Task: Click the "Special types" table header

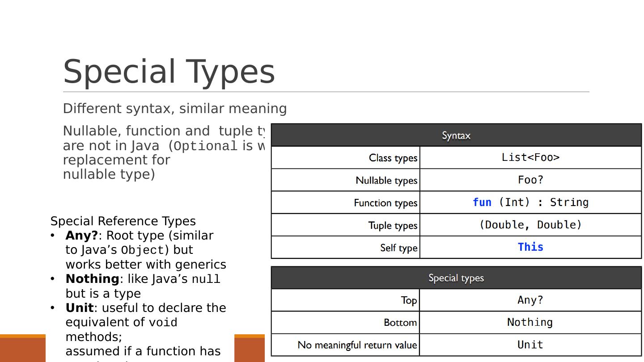Action: [456, 278]
